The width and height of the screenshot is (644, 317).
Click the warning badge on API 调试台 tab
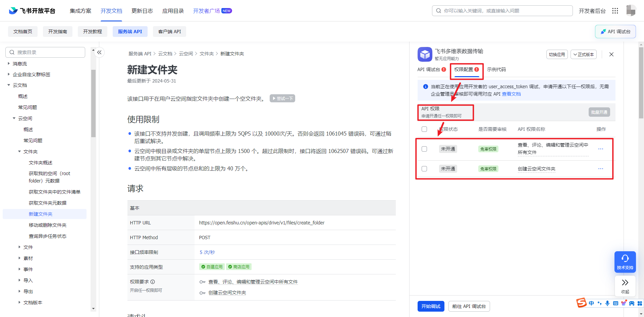point(444,69)
